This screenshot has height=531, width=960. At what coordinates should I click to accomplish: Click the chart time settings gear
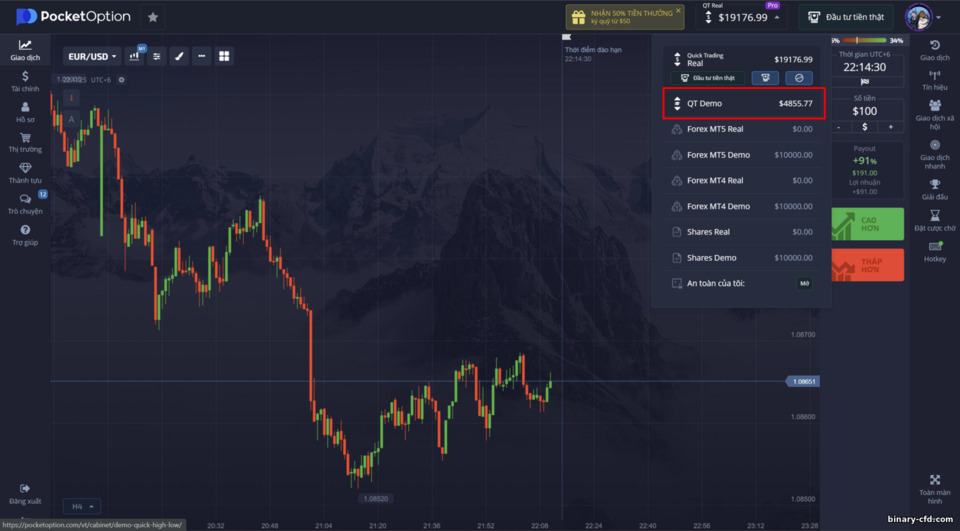click(x=121, y=80)
